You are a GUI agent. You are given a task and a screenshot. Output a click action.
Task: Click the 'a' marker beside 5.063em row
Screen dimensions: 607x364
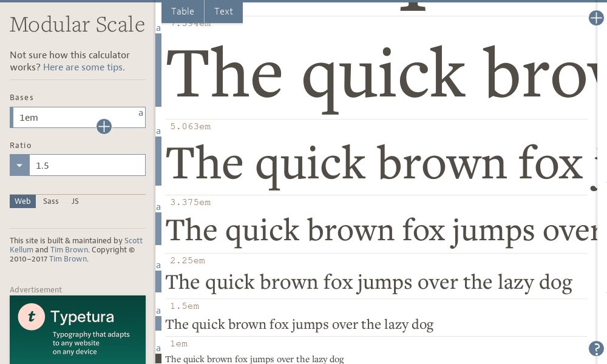pos(158,131)
